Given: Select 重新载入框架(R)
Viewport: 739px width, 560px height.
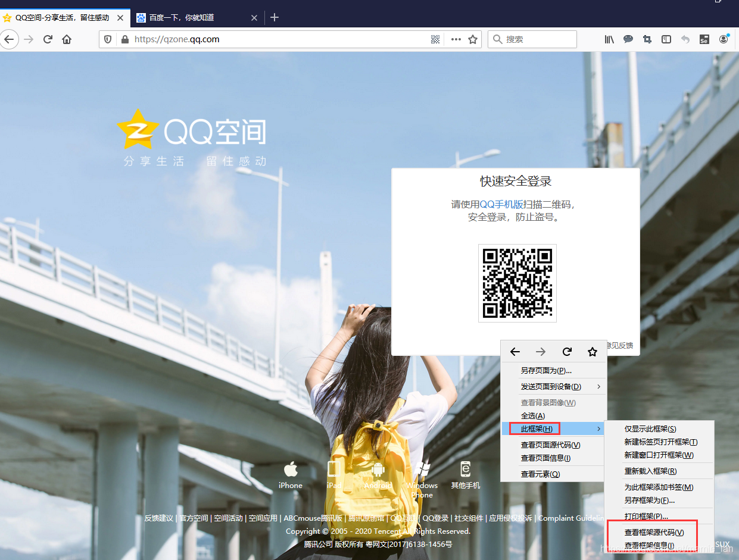Looking at the screenshot, I should point(659,471).
